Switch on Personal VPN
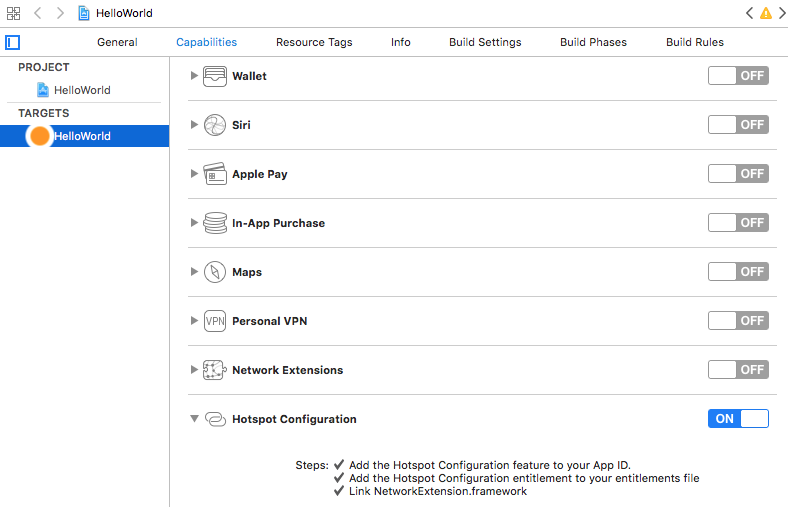 tap(738, 321)
